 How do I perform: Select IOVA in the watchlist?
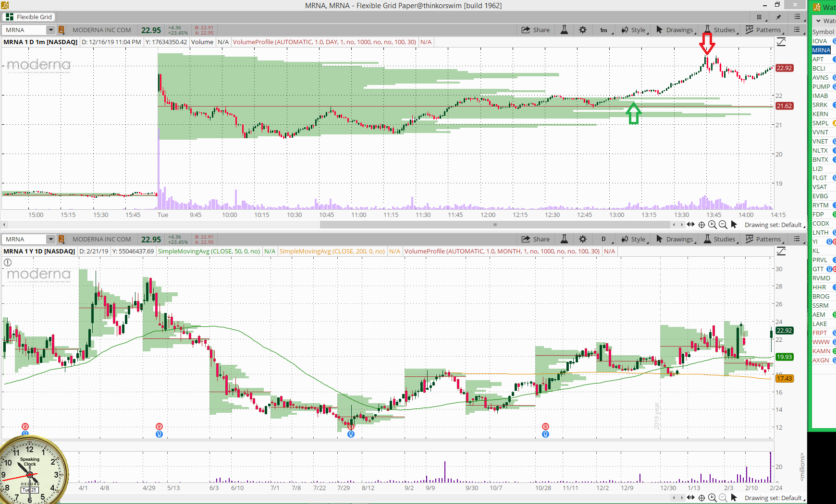coord(820,41)
